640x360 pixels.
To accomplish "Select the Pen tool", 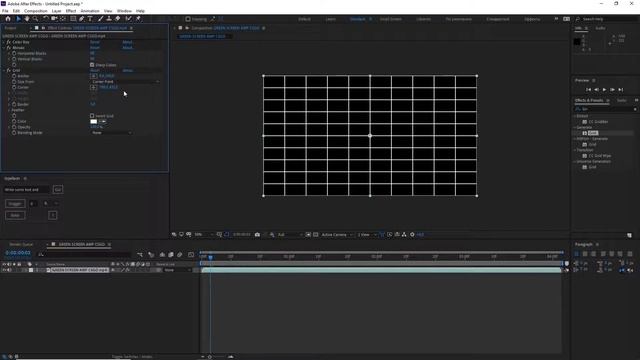I will click(82, 19).
